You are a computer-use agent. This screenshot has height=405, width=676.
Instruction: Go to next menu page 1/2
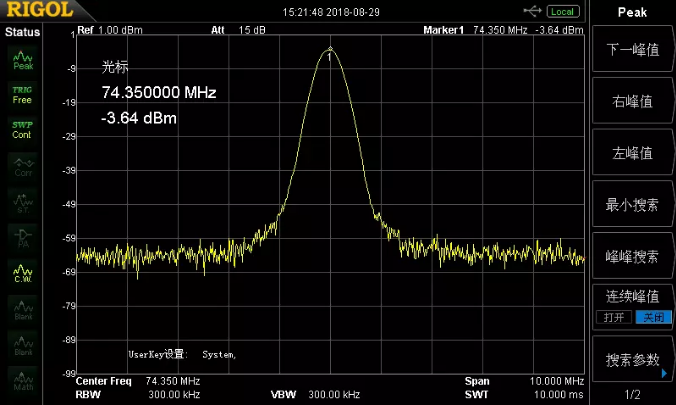pos(632,395)
